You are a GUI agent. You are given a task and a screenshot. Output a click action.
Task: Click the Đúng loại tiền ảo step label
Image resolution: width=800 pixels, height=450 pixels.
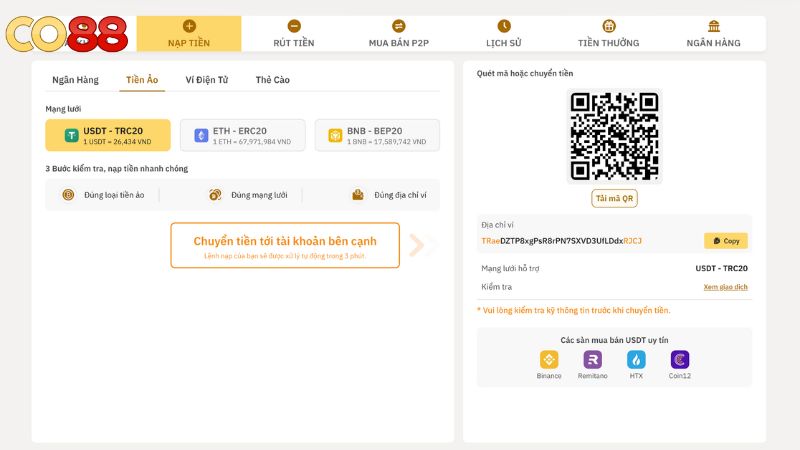coord(114,195)
